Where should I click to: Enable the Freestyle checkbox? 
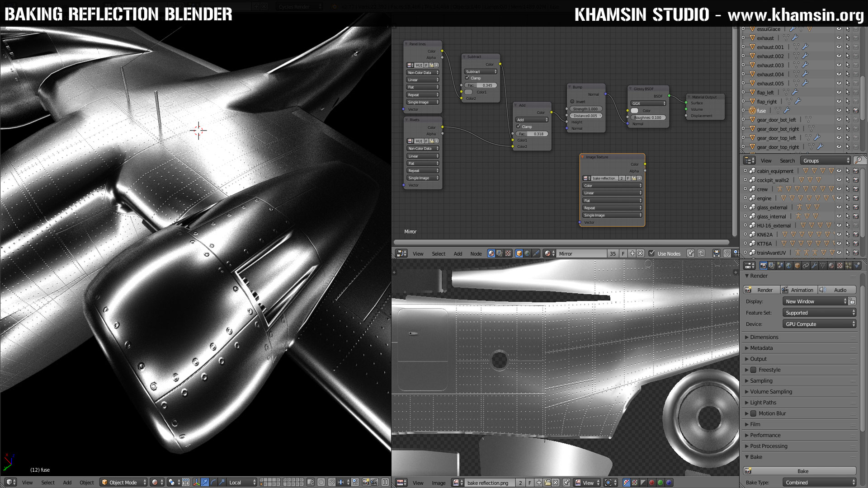coord(754,370)
